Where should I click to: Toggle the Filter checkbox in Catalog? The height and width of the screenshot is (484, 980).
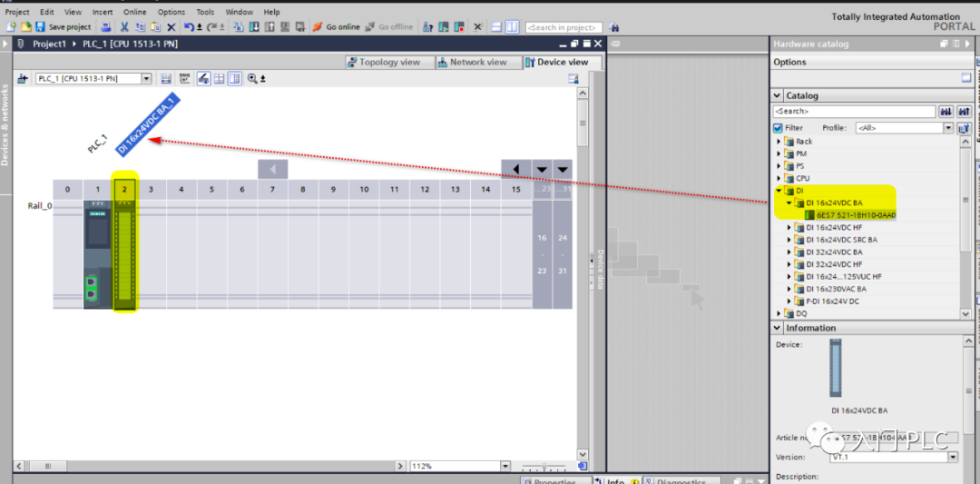(x=778, y=127)
